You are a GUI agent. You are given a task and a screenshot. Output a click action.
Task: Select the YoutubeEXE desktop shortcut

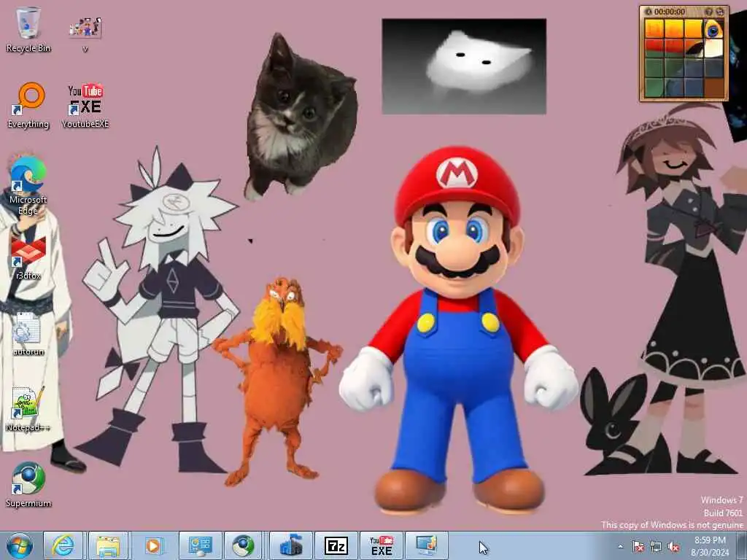[x=85, y=105]
